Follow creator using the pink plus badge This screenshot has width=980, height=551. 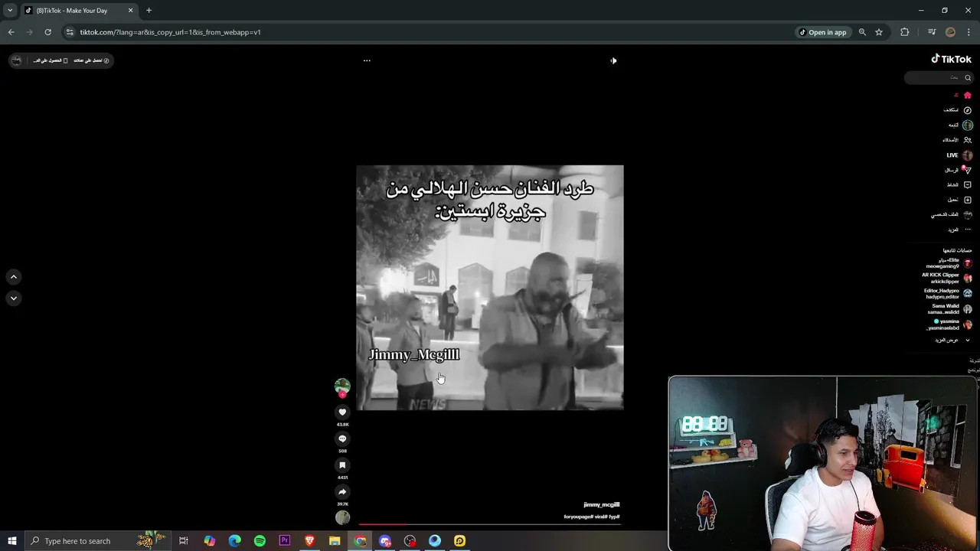(x=342, y=395)
